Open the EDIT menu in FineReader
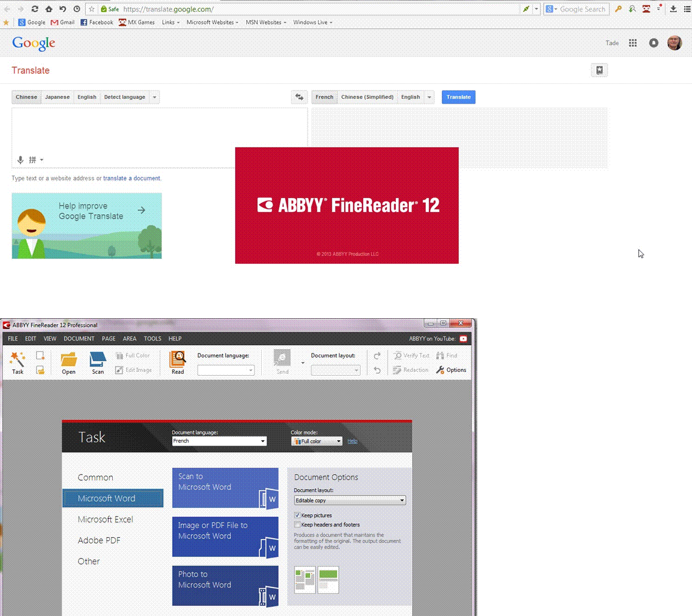 (x=31, y=339)
